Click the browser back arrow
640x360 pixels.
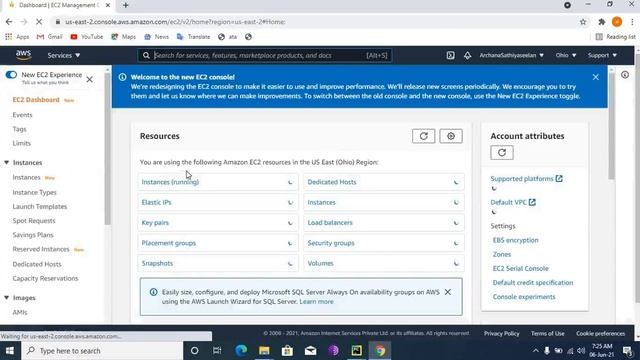tap(9, 22)
